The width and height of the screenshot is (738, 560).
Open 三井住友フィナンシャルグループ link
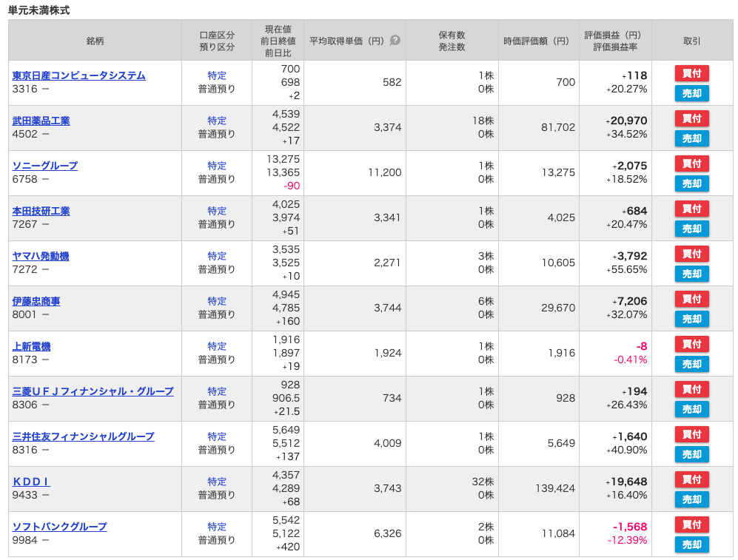pos(84,436)
